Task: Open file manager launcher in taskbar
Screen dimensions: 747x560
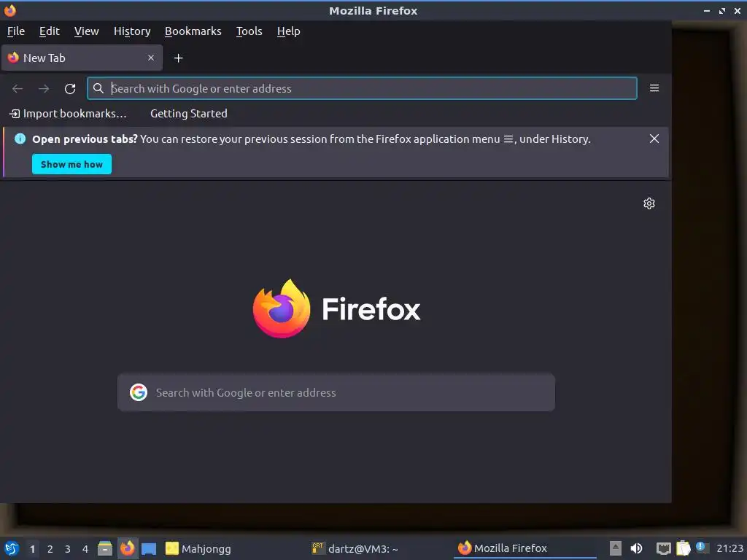Action: pos(105,548)
